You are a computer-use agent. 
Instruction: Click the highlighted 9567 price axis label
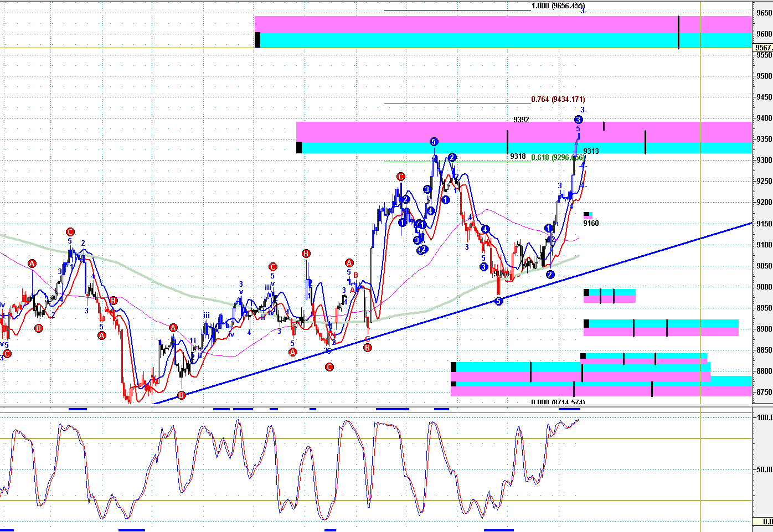pos(764,48)
